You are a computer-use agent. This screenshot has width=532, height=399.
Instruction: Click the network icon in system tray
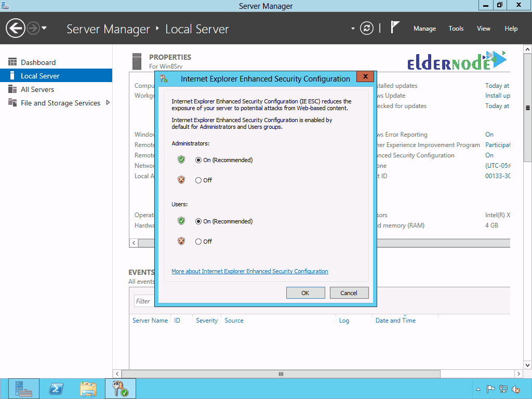503,389
